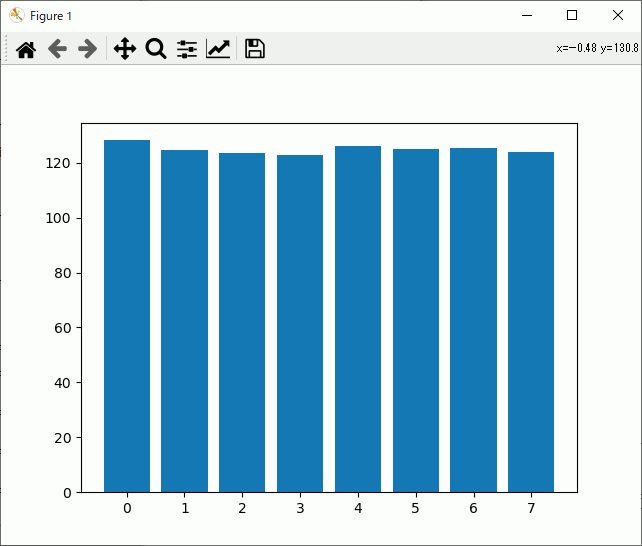
Task: Click the bar labeled 2
Action: (x=242, y=323)
